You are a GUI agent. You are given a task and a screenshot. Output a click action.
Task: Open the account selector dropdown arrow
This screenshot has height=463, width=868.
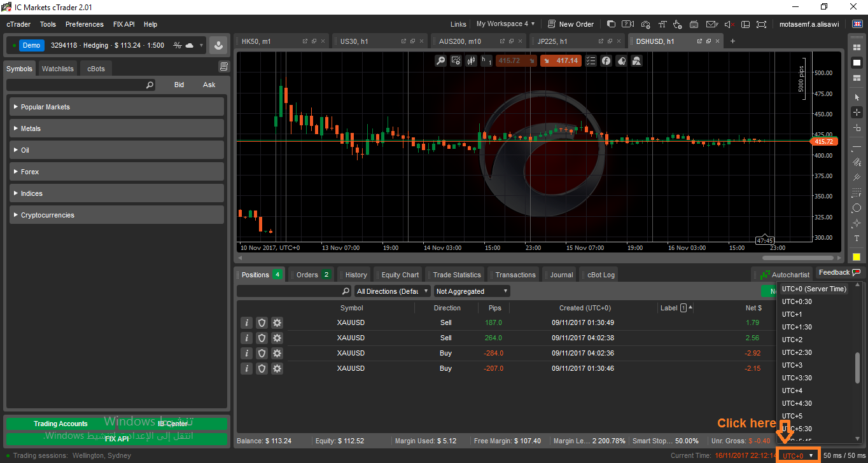202,46
